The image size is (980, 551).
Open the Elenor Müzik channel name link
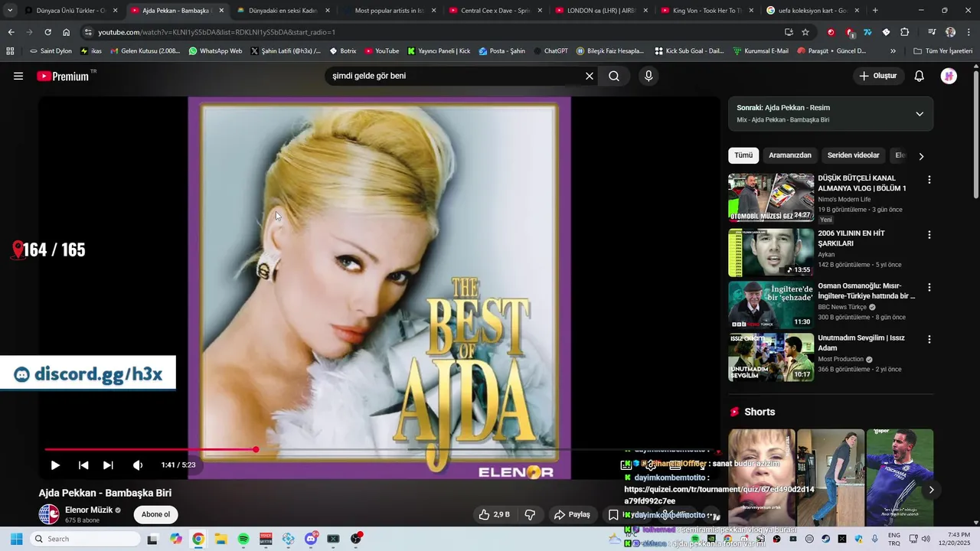(x=89, y=510)
